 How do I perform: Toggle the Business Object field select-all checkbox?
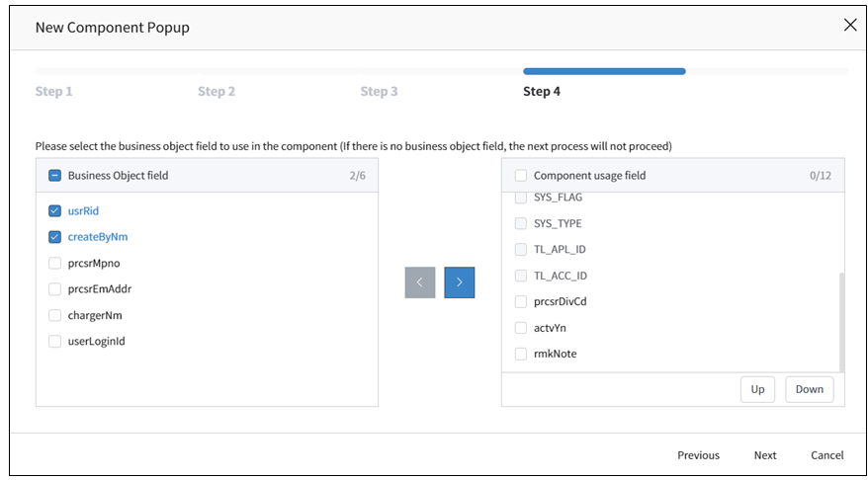(x=54, y=176)
